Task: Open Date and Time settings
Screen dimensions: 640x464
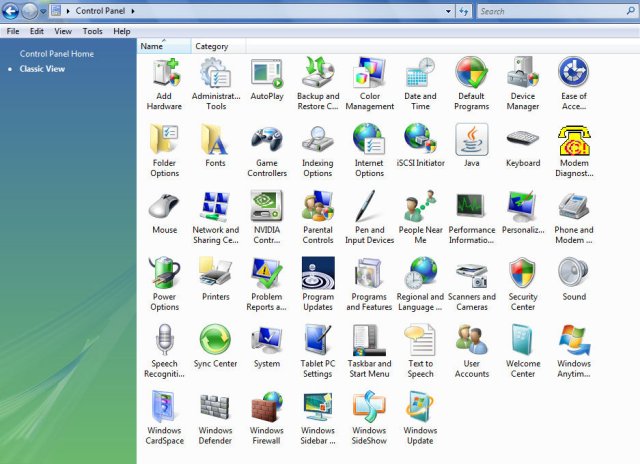Action: [420, 84]
